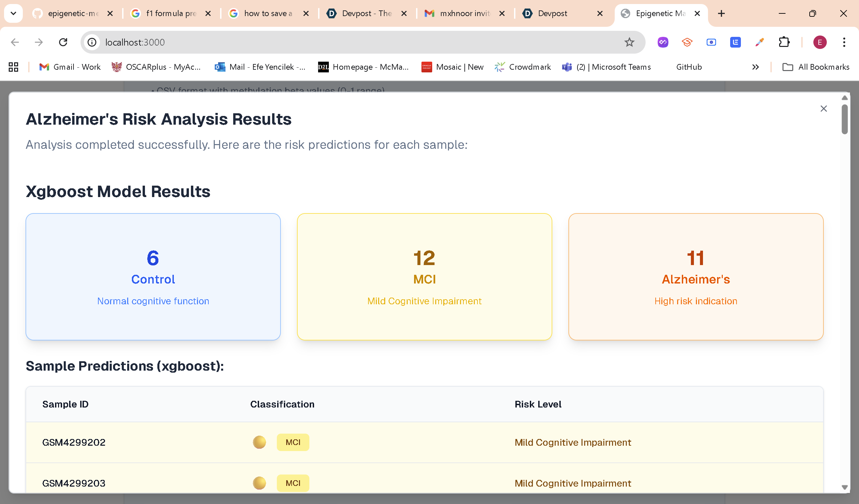Open Chrome's three-dot menu

844,42
